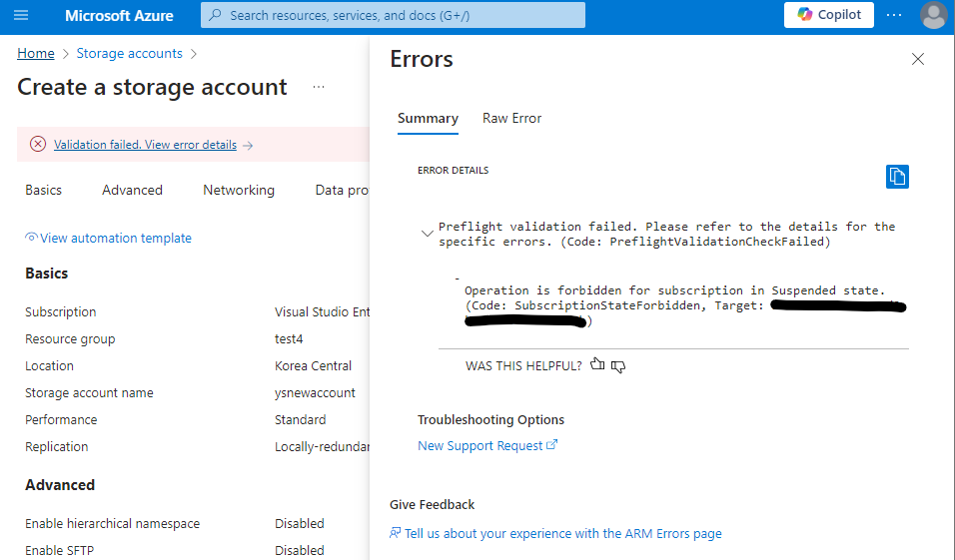Click the arrow next to error details link
Image resolution: width=955 pixels, height=560 pixels.
(x=248, y=146)
